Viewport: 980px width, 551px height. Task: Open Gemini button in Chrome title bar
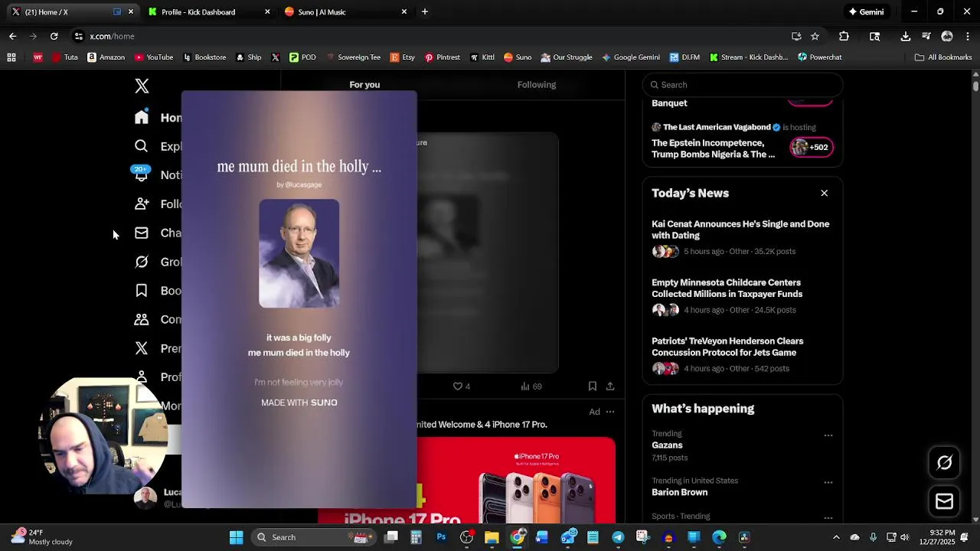click(866, 11)
